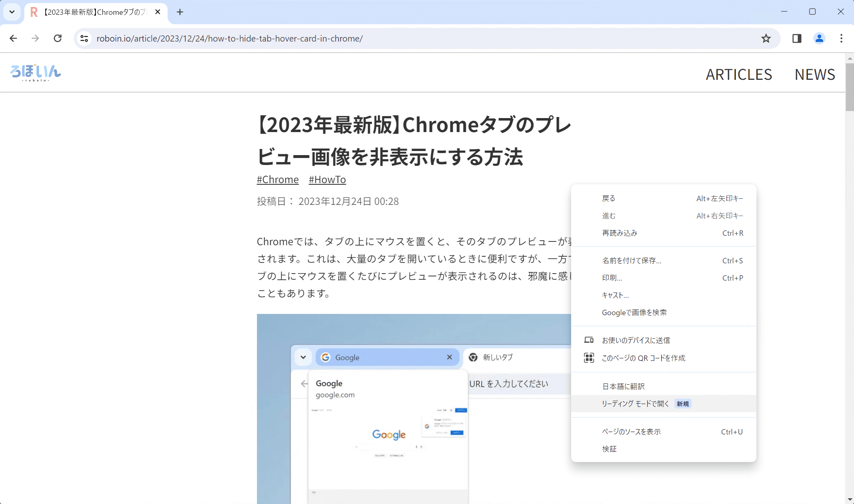
Task: Close the Chromeタブ article tab
Action: coord(158,12)
